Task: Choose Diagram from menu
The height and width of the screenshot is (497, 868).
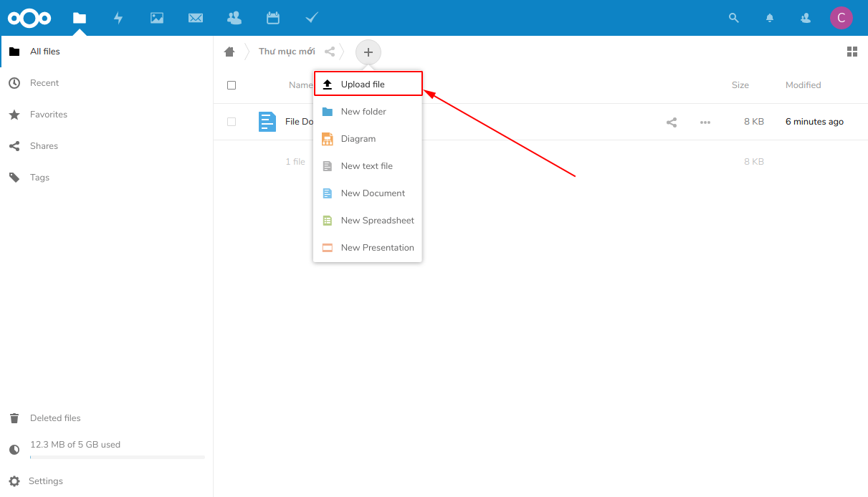Action: [368, 139]
